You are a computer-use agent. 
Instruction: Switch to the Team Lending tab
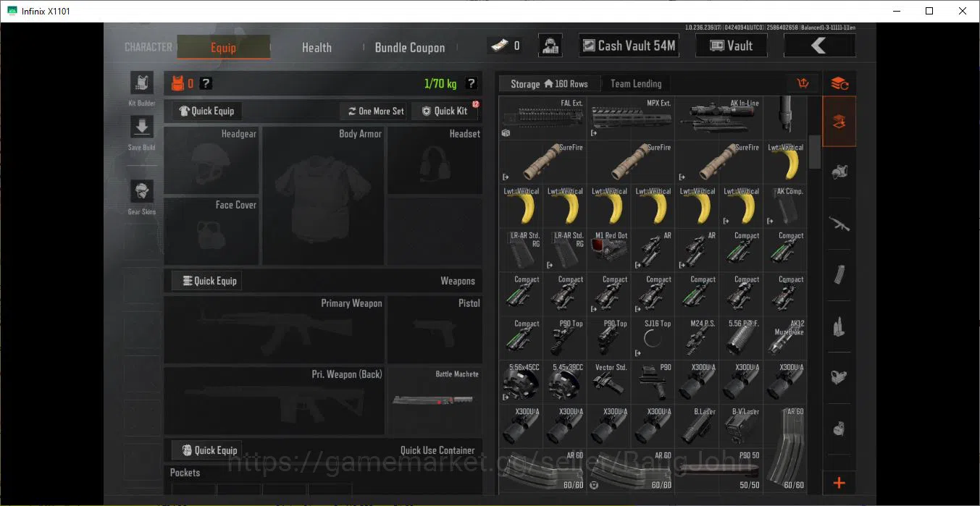636,83
